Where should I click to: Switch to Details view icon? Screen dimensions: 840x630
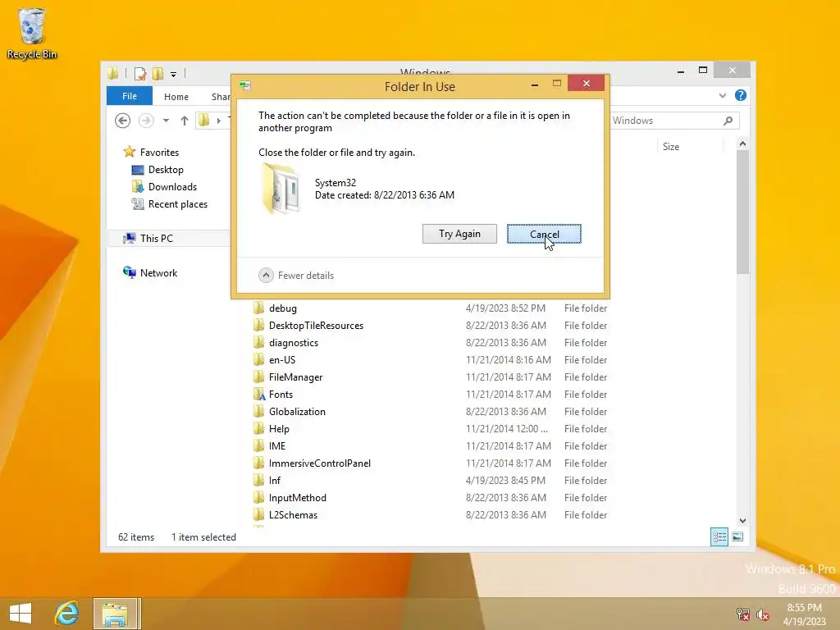(719, 536)
